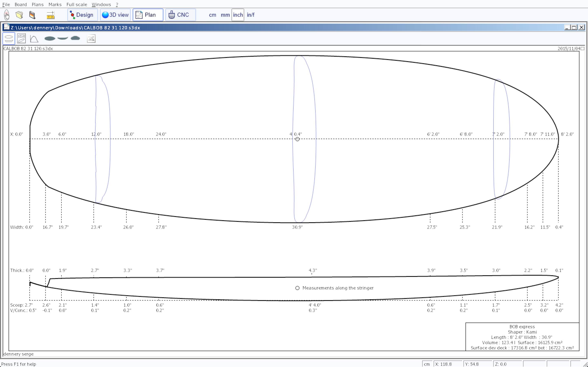Click the Excel export icon
The image size is (588, 367).
pos(91,39)
